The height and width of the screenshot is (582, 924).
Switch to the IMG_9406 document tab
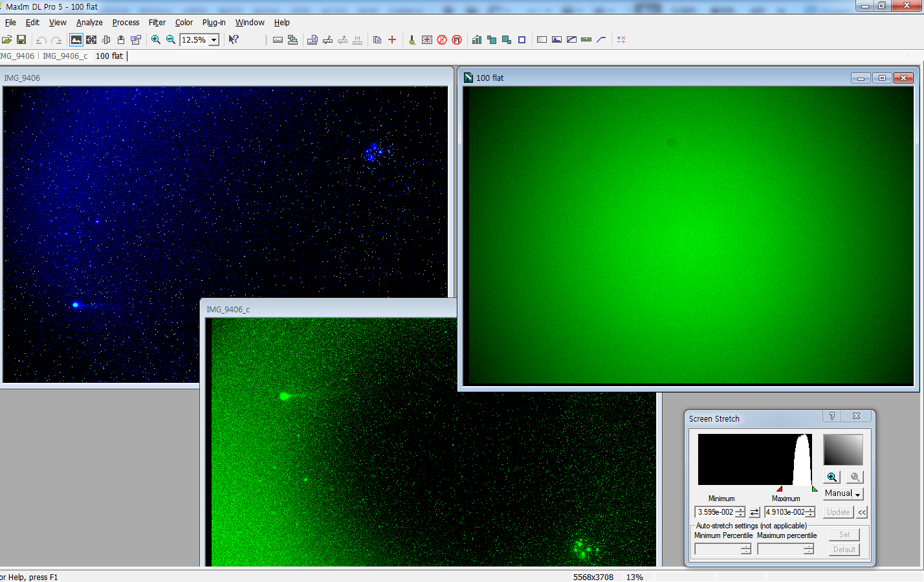tap(17, 56)
